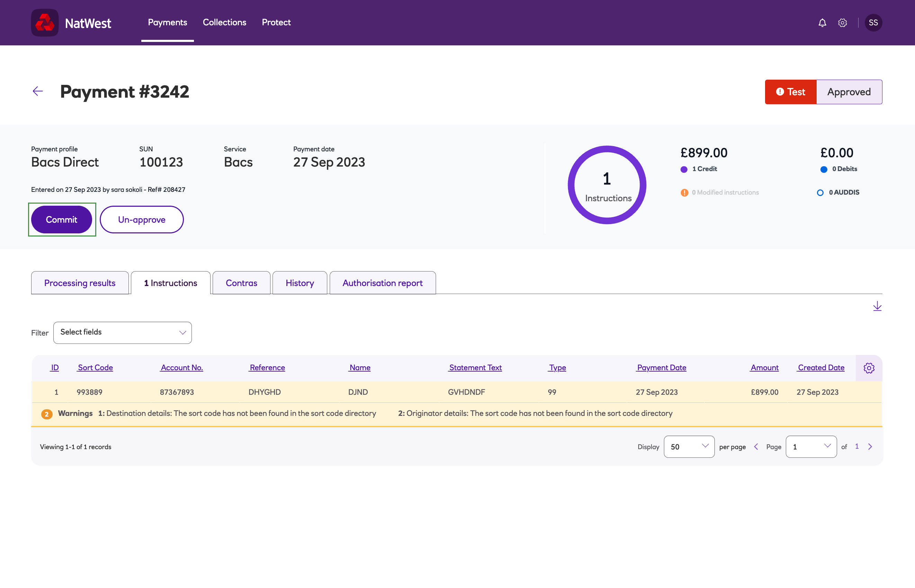Go back using the left arrow
Image resolution: width=915 pixels, height=588 pixels.
(x=38, y=91)
